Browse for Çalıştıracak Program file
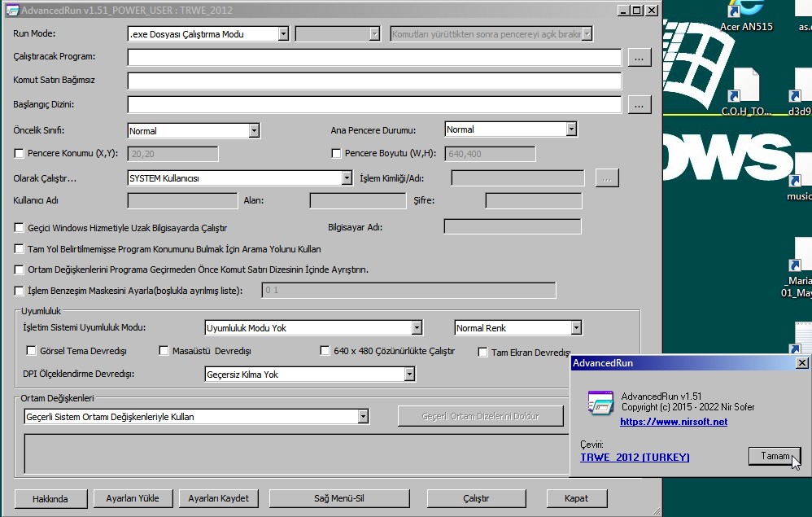 (x=640, y=58)
